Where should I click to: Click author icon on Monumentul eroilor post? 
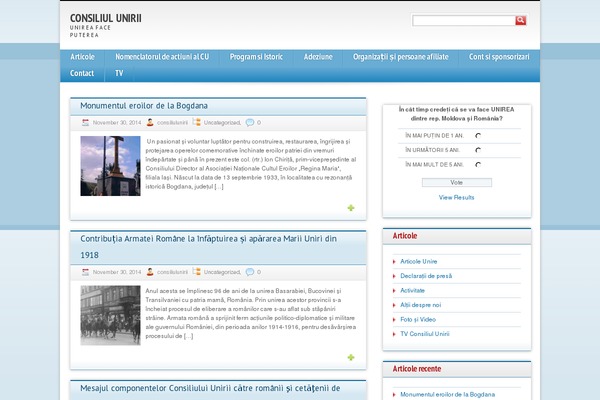tap(150, 122)
